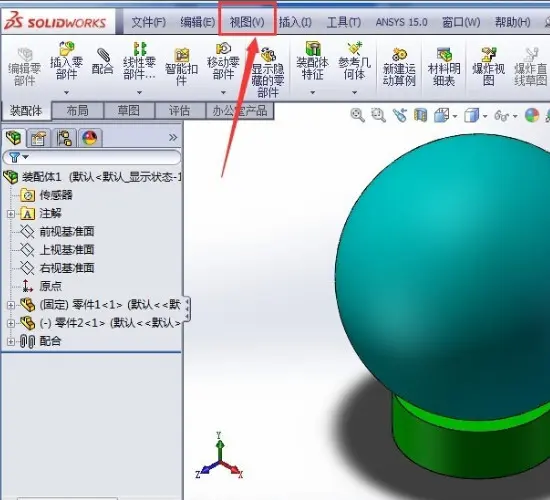
Task: Open Exploded View (爆炸视图) tool
Action: coord(488,67)
